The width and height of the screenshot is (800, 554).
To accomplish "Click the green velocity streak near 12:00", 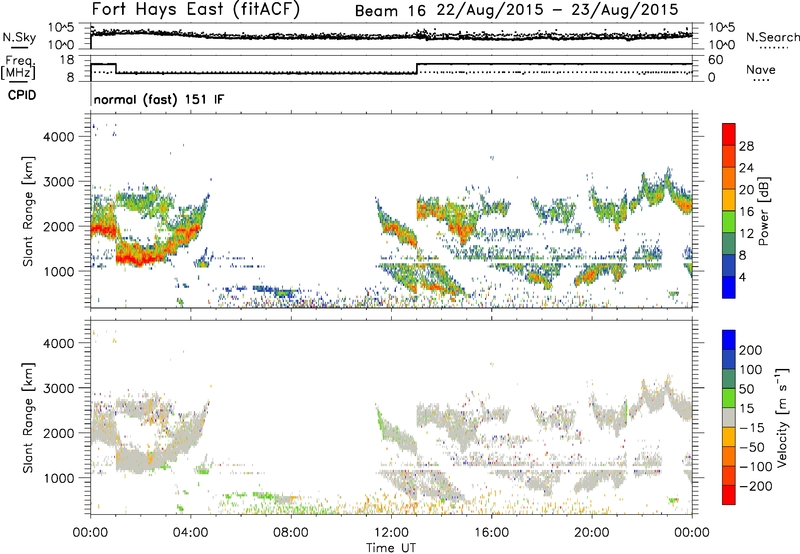I will pyautogui.click(x=381, y=421).
